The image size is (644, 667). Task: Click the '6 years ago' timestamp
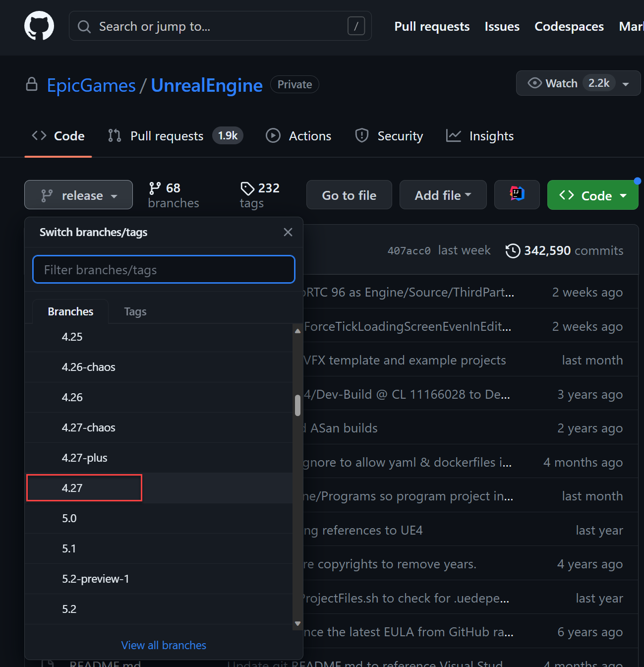pos(590,632)
